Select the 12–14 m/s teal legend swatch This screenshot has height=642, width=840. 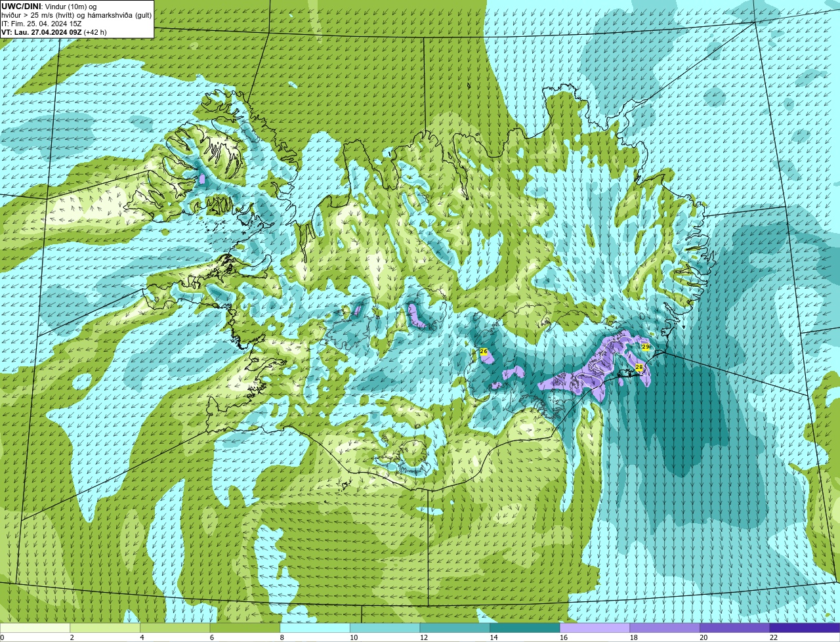[455, 628]
